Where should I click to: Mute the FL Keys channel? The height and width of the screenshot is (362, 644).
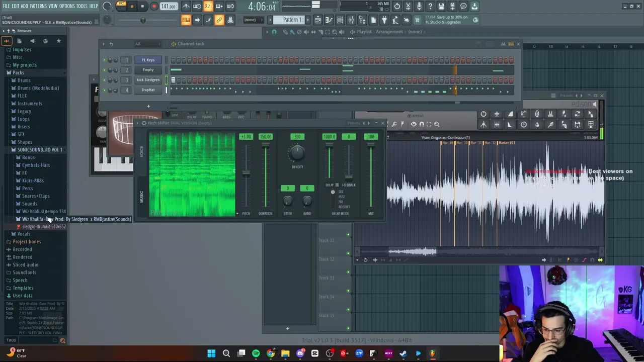[104, 60]
